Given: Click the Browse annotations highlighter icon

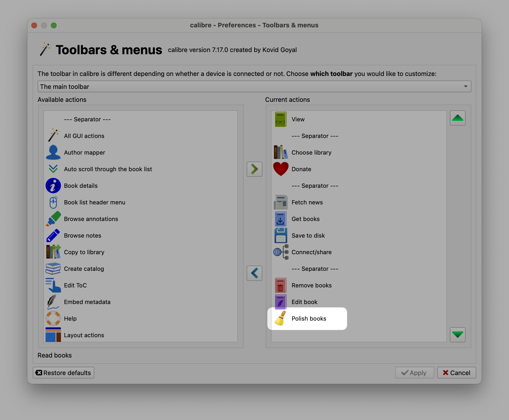Looking at the screenshot, I should click(x=53, y=219).
